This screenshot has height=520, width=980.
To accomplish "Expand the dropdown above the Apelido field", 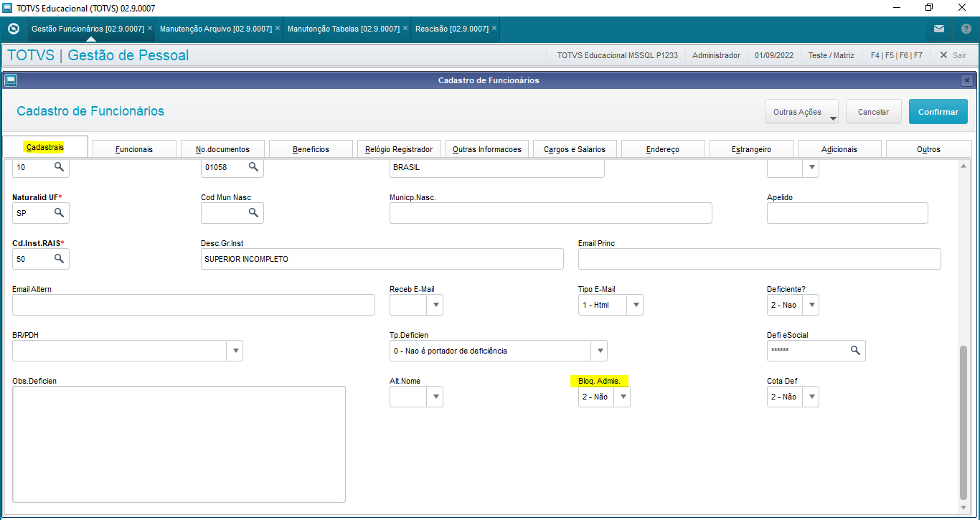I will [x=811, y=168].
